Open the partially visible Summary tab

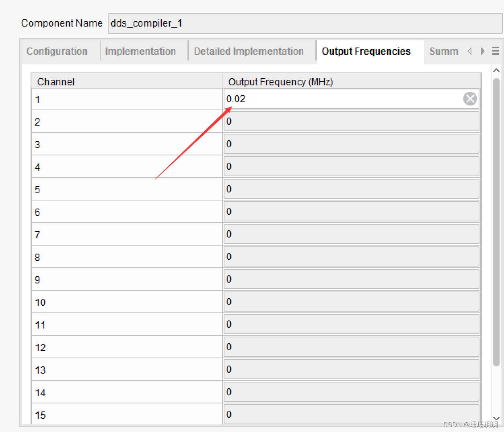pos(443,52)
